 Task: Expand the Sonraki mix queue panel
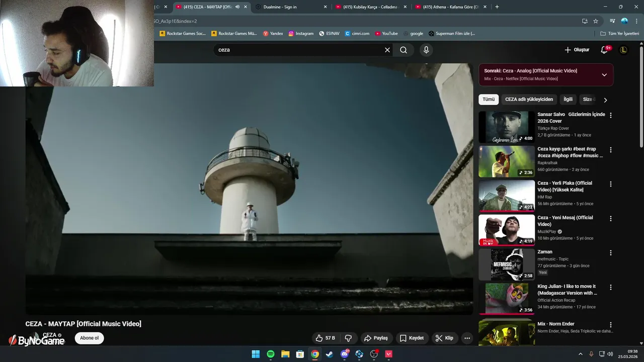point(604,74)
